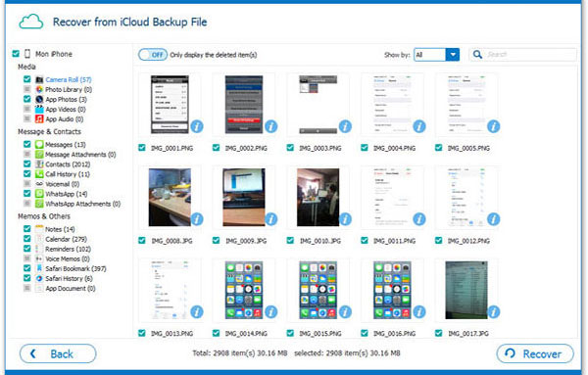Open the IMG_0002.PNG thumbnail
Viewport: 588px width, 375px height.
tap(244, 105)
